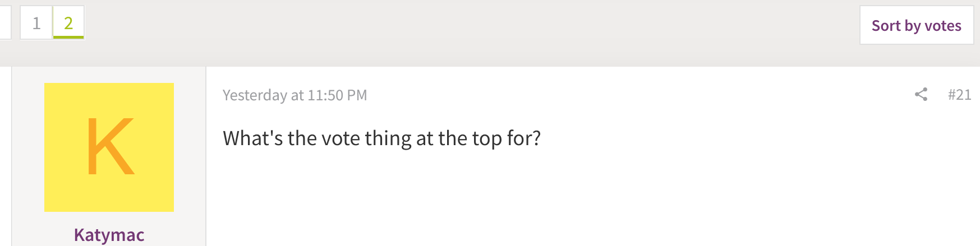The height and width of the screenshot is (246, 980).
Task: View the profile of poster Katymac
Action: click(x=109, y=235)
